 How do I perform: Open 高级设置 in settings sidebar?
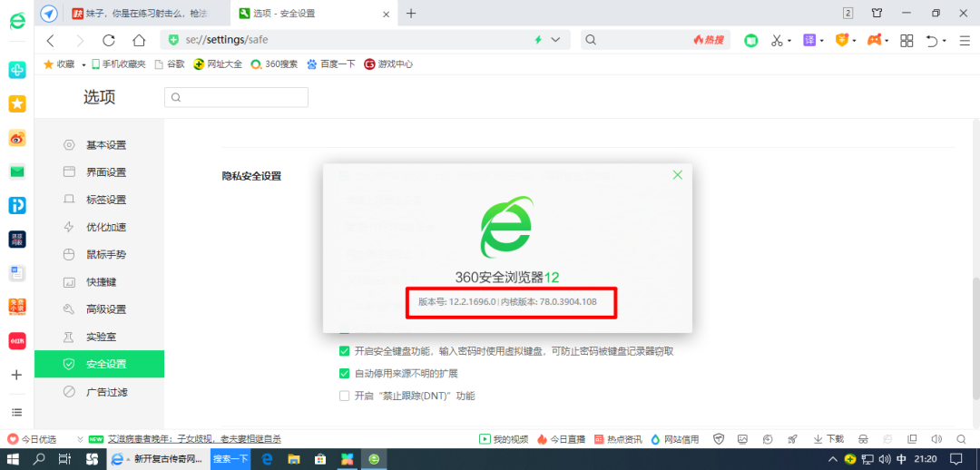[100, 309]
